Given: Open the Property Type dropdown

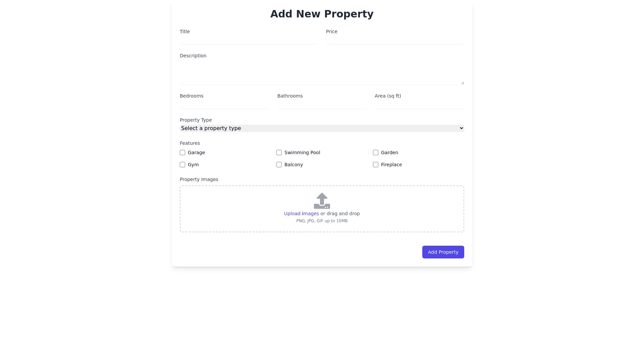Looking at the screenshot, I should point(322,128).
